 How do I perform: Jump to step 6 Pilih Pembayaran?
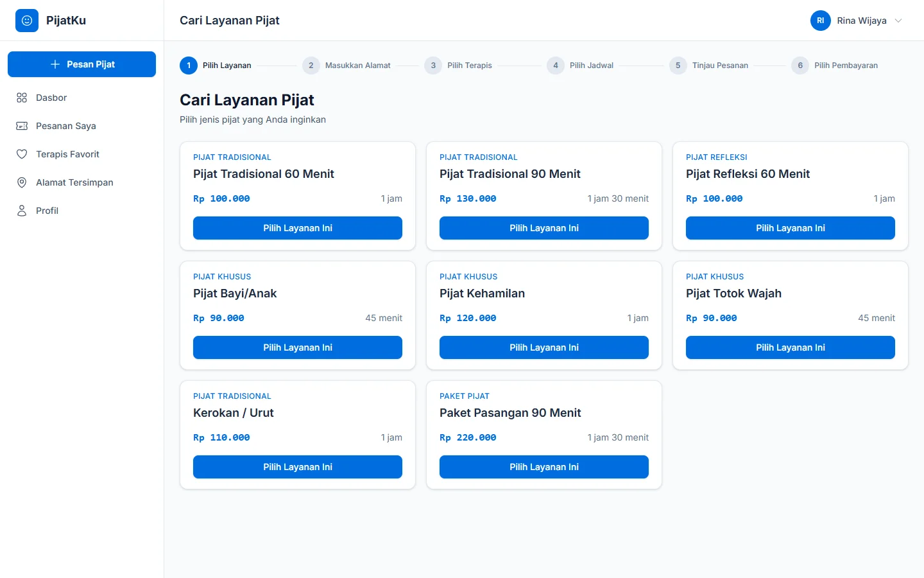[834, 66]
